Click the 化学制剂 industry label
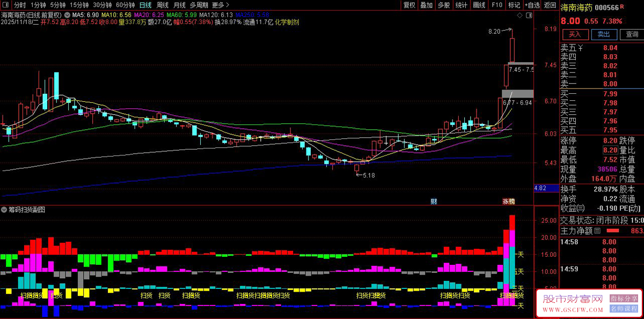The image size is (644, 319). pos(288,22)
